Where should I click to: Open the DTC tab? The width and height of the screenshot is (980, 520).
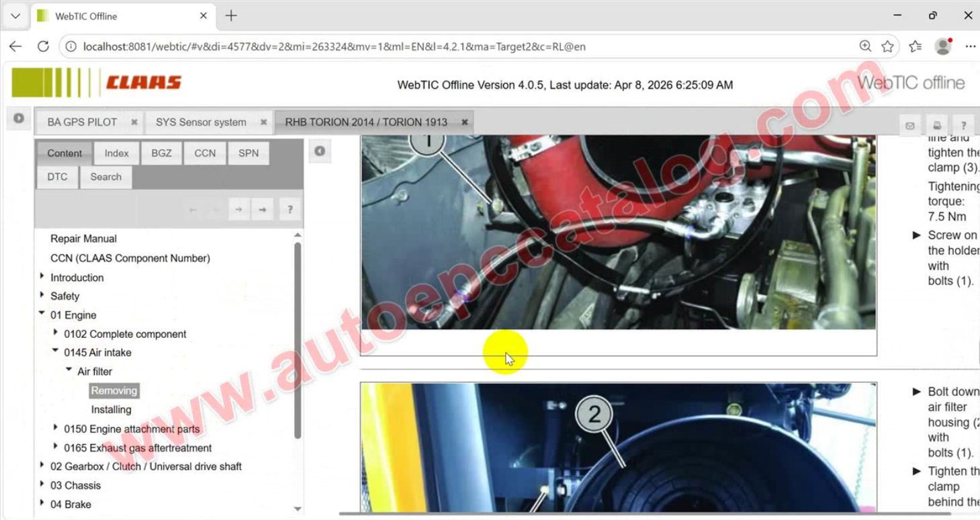tap(57, 177)
